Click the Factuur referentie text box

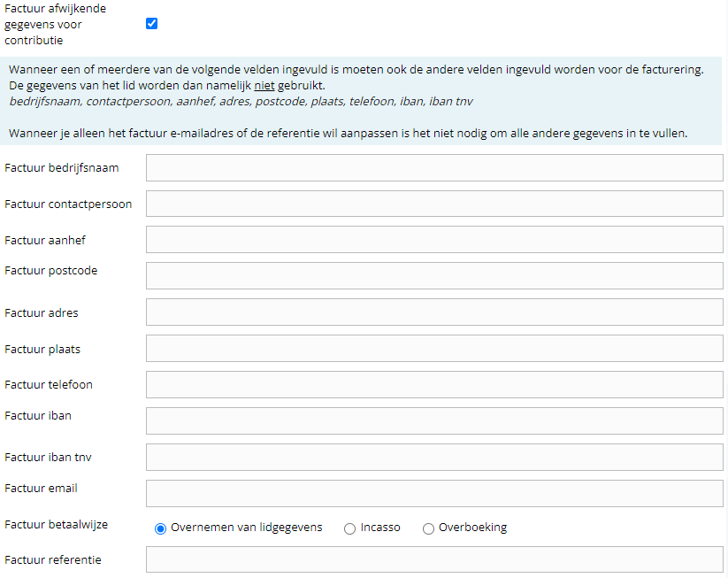pyautogui.click(x=434, y=560)
